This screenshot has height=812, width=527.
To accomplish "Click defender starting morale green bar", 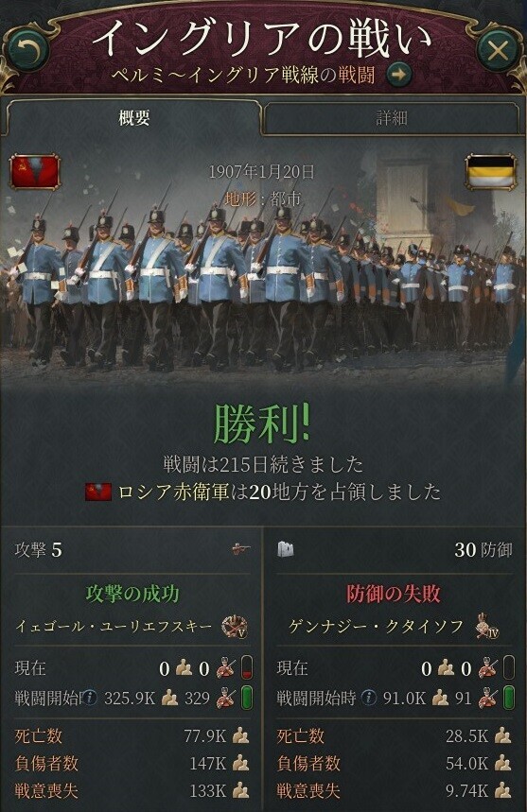I will 509,698.
